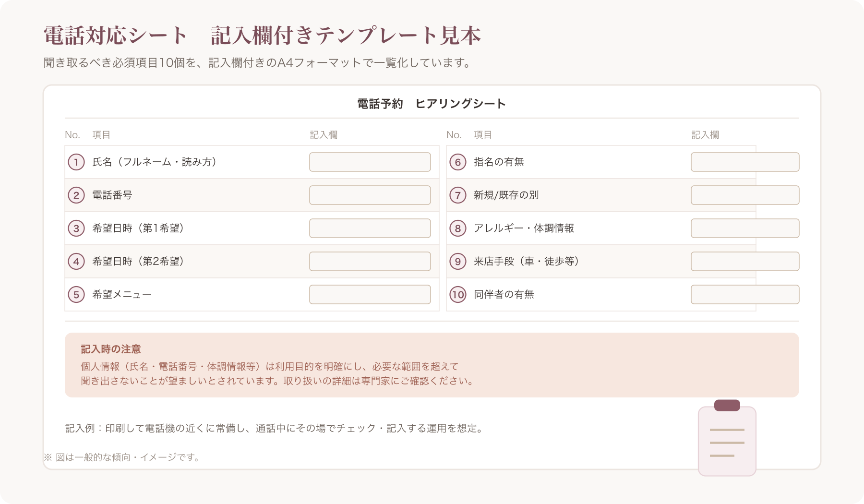The width and height of the screenshot is (864, 504).
Task: Select the 希望日時（第2希望） label
Action: (x=138, y=262)
